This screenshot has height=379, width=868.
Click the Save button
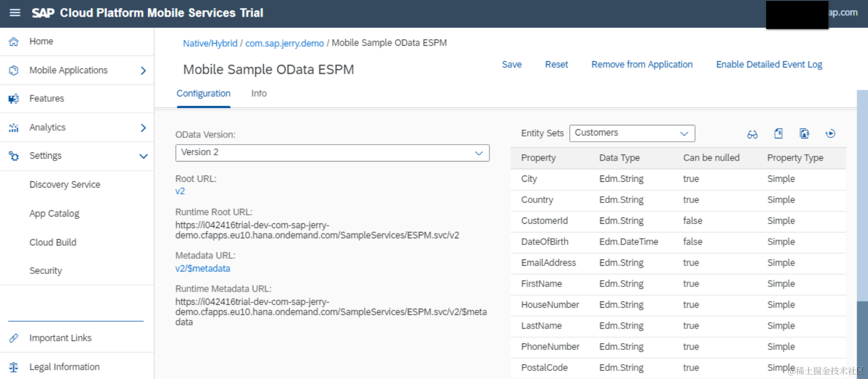512,65
